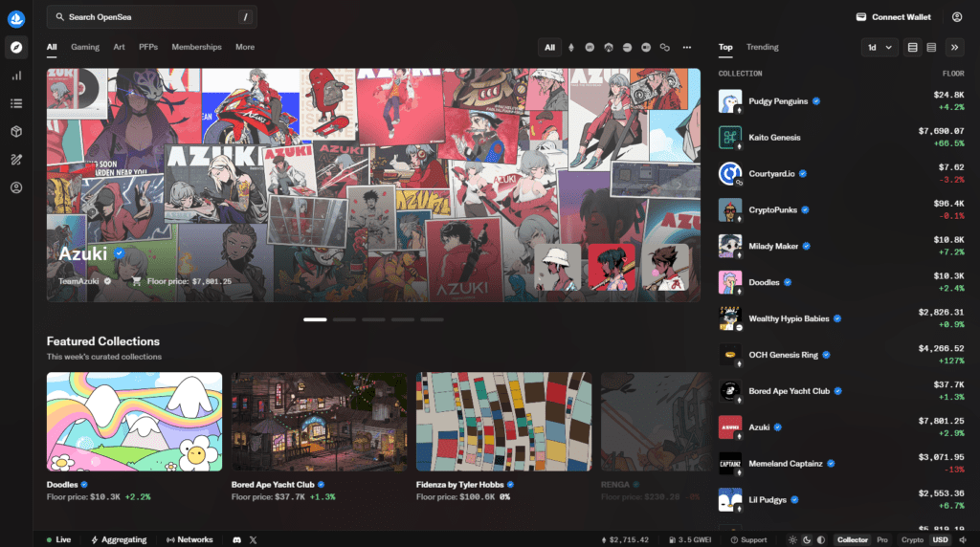Open the TeamAzuki creator link
Screen dimensions: 980x547
[78, 281]
